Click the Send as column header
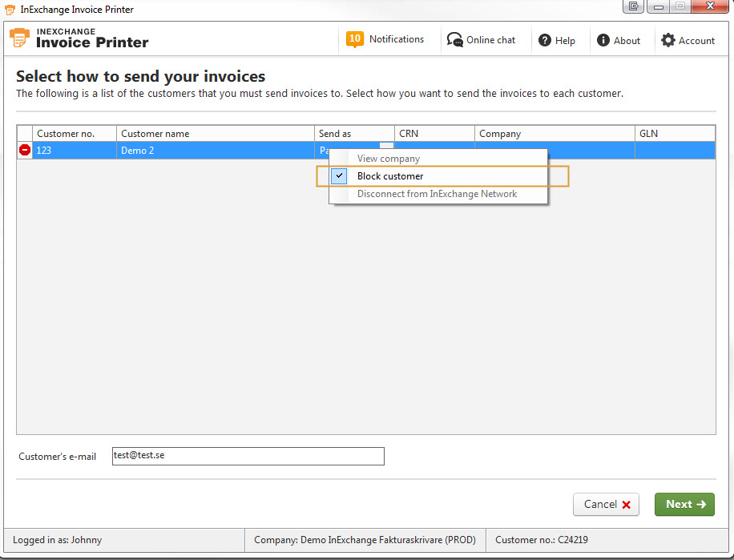This screenshot has width=734, height=560. [x=354, y=134]
